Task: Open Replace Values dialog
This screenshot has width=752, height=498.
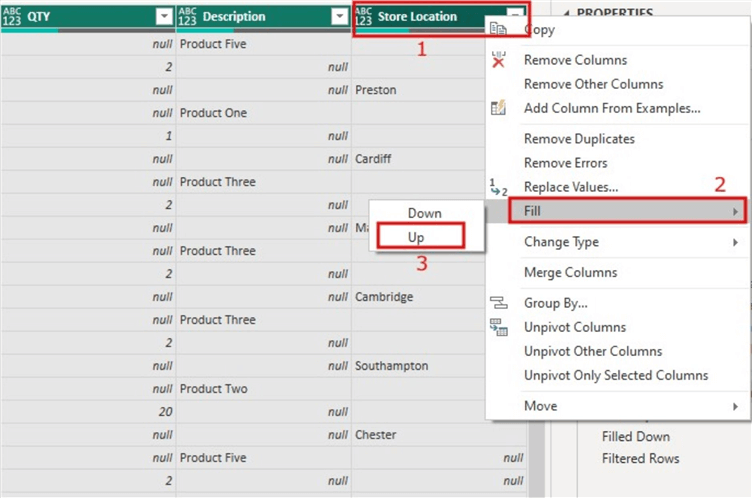Action: click(617, 187)
